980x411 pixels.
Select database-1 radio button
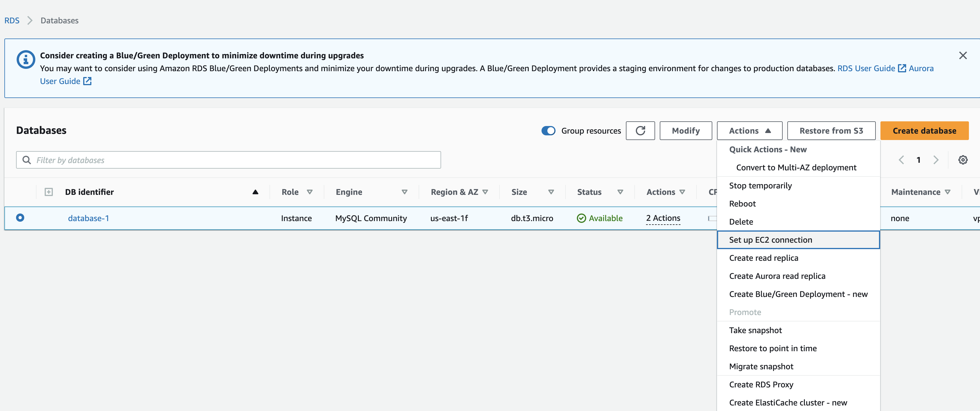tap(20, 218)
